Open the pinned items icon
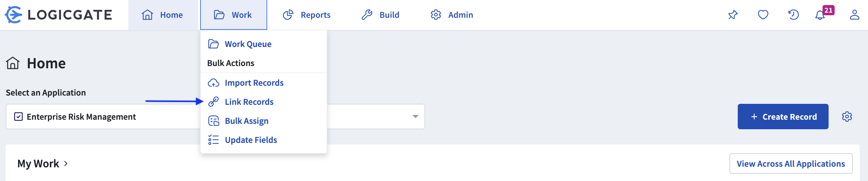868x181 pixels. pos(733,15)
